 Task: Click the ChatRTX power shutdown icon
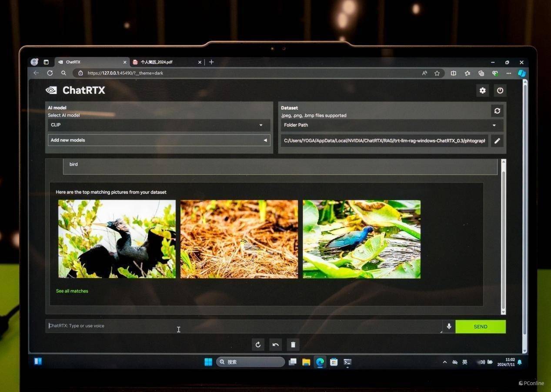[500, 90]
